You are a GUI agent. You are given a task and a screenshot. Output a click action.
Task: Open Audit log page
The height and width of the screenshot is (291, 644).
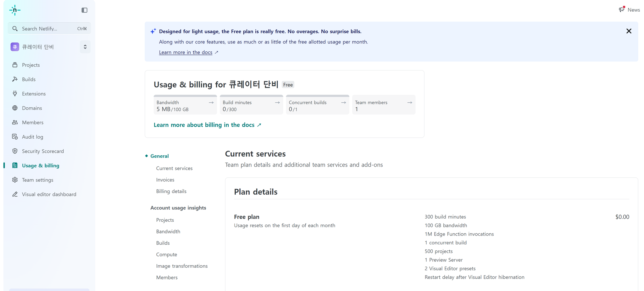coord(32,137)
